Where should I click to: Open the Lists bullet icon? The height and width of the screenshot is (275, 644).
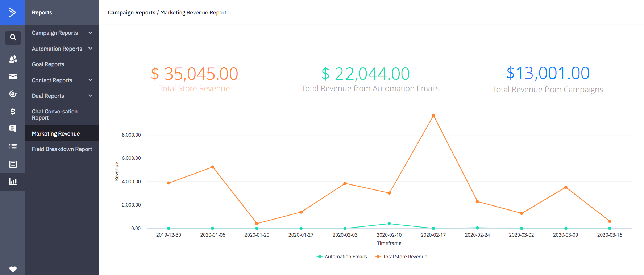[13, 146]
